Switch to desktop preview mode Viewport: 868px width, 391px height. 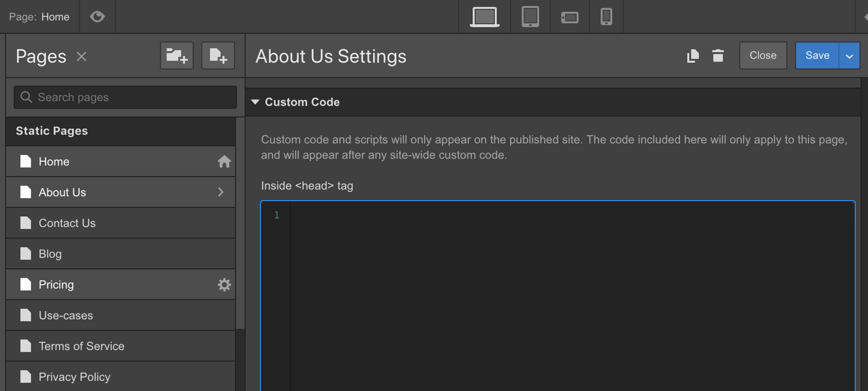484,16
